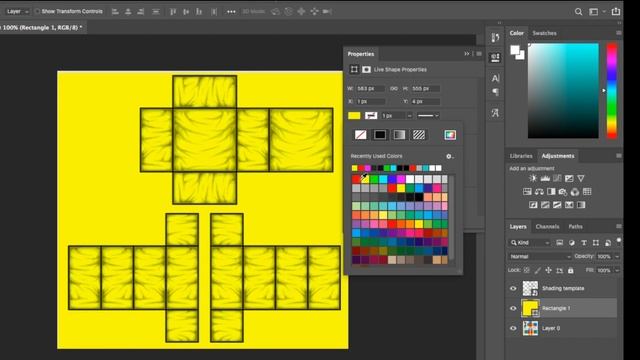Click the Exposure adjustment icon
The width and height of the screenshot is (640, 360).
coord(569,178)
